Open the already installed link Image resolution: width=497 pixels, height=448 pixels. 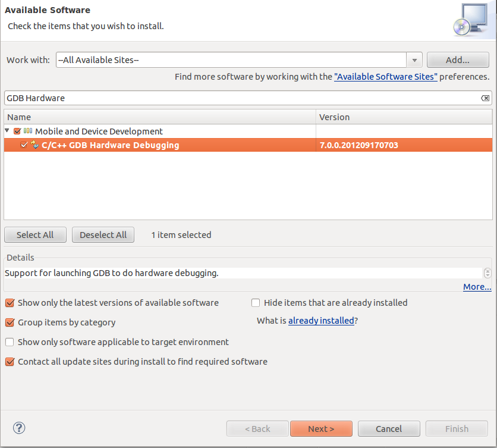click(321, 321)
